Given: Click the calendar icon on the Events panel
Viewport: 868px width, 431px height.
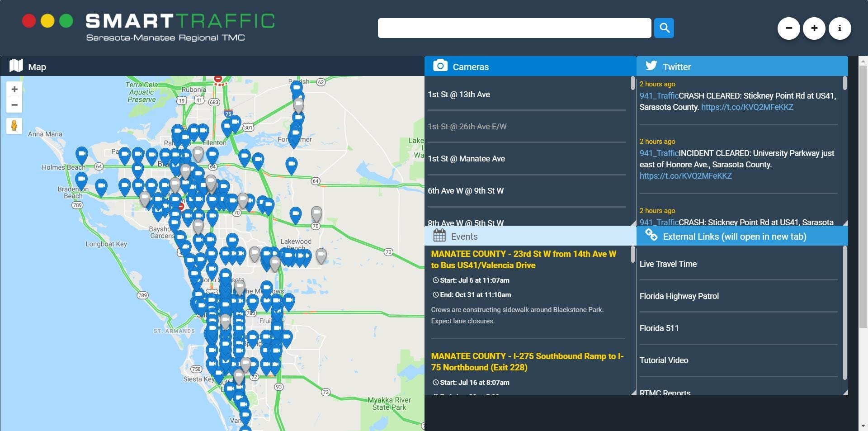Looking at the screenshot, I should click(439, 236).
